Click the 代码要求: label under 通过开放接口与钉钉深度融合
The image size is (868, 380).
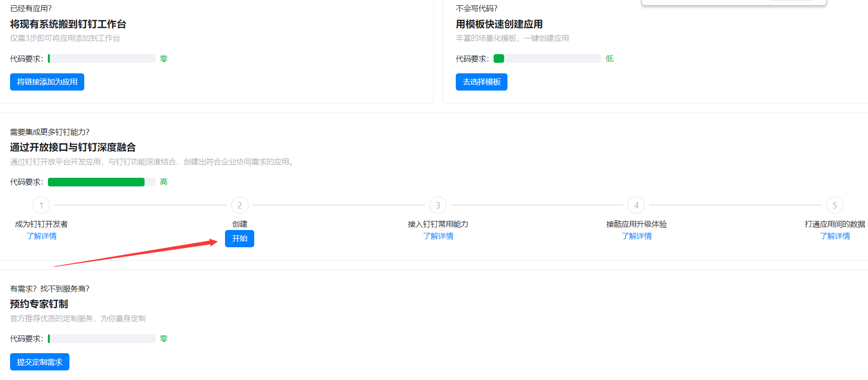pos(27,182)
